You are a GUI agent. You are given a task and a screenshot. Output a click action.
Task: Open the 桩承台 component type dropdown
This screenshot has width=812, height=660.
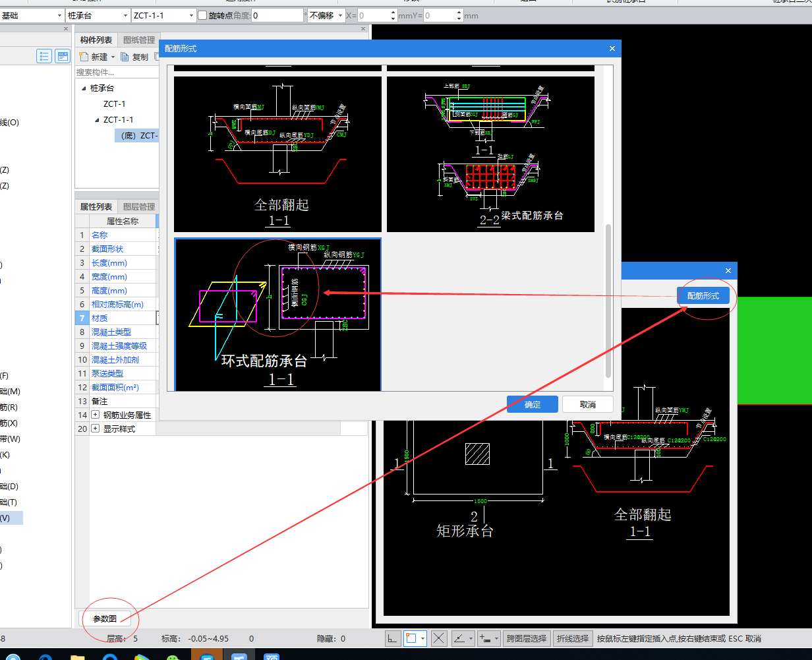point(125,15)
